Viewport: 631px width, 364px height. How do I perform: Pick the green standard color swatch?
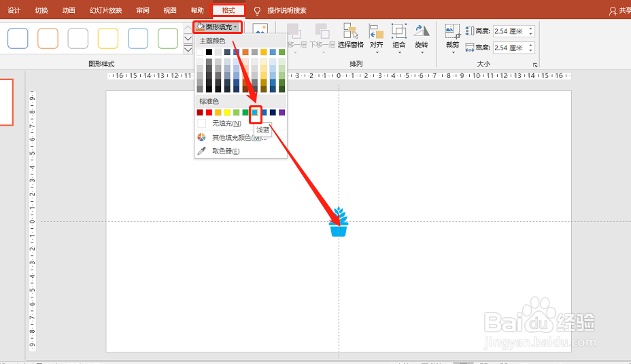coord(245,113)
